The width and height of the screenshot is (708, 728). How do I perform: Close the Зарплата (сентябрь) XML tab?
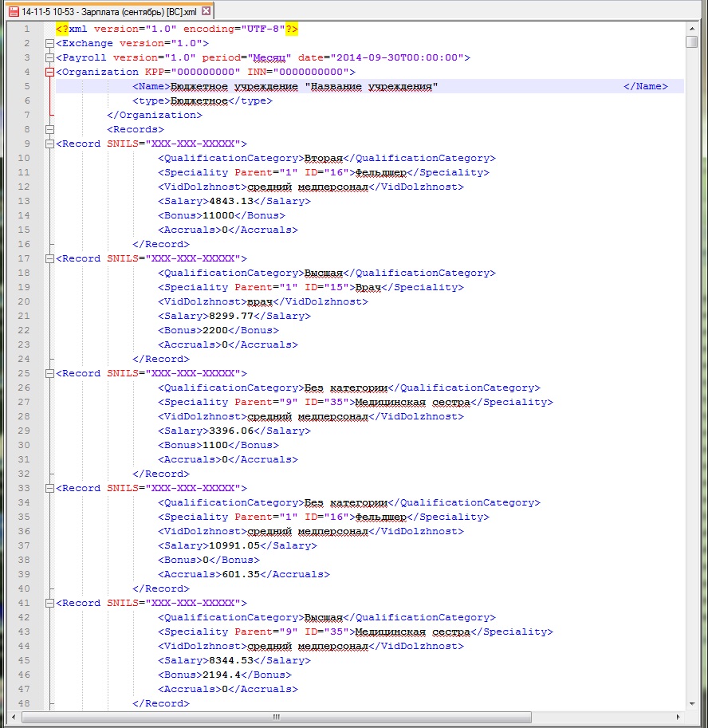coord(206,12)
